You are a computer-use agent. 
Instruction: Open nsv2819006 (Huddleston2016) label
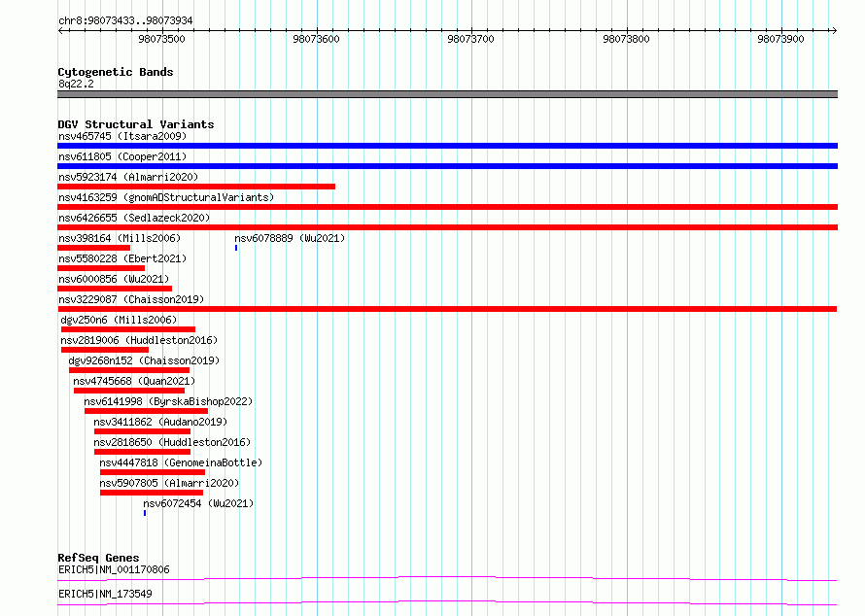[x=139, y=340]
